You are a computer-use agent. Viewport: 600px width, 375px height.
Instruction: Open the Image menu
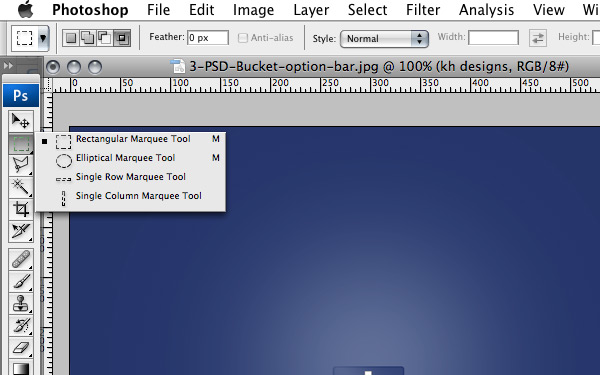click(x=253, y=10)
